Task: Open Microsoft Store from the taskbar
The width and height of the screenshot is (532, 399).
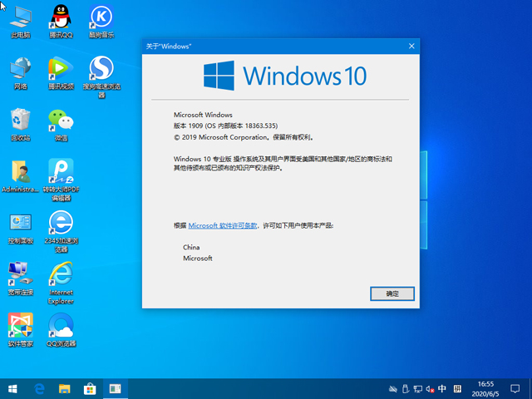Action: point(90,389)
